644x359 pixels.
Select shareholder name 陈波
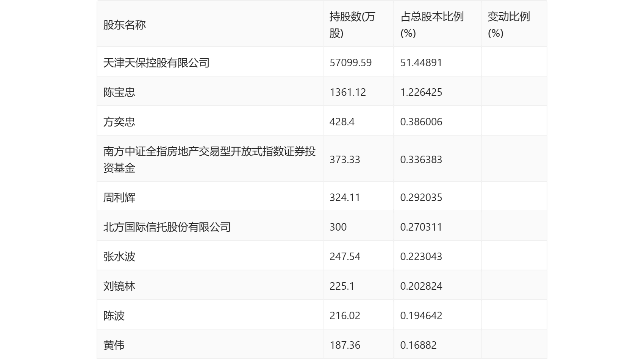coord(114,316)
